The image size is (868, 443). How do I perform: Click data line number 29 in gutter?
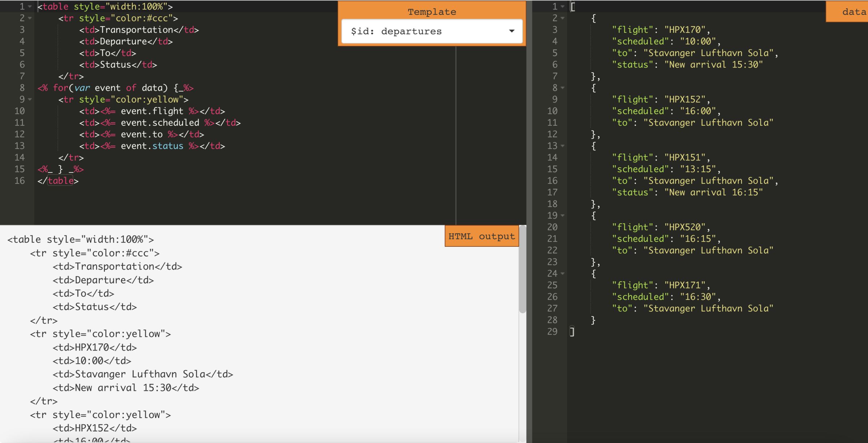pyautogui.click(x=552, y=332)
